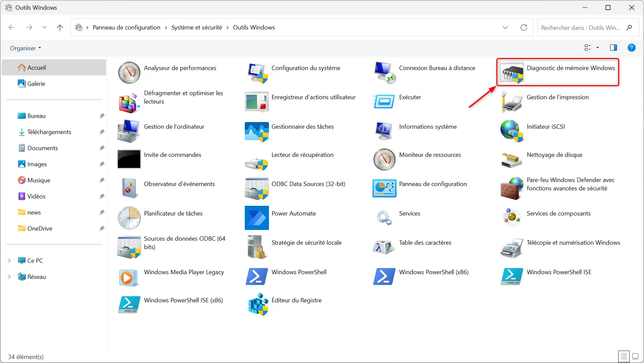Open Pare-feu Windows Defender icon

point(512,188)
